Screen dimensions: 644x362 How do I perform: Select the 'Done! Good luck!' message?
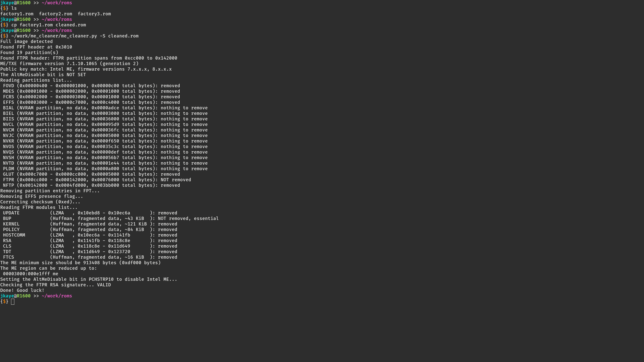(22, 290)
